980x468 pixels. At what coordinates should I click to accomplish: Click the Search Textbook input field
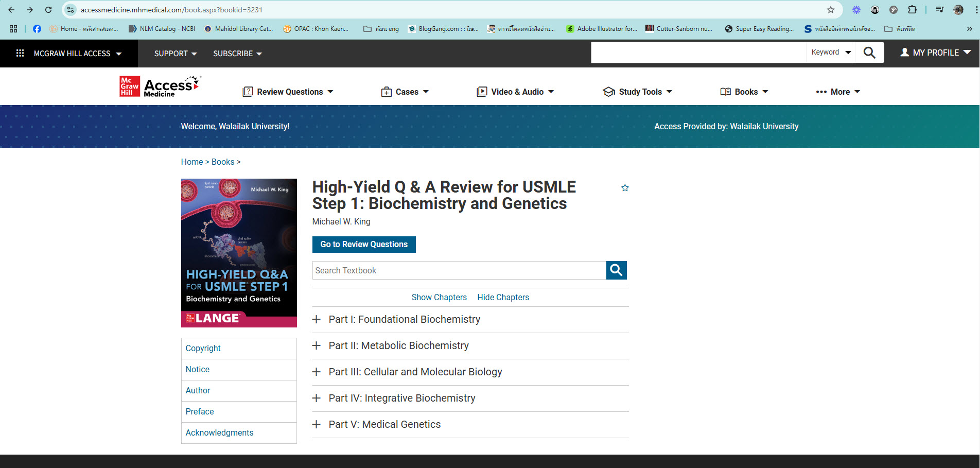pyautogui.click(x=459, y=270)
